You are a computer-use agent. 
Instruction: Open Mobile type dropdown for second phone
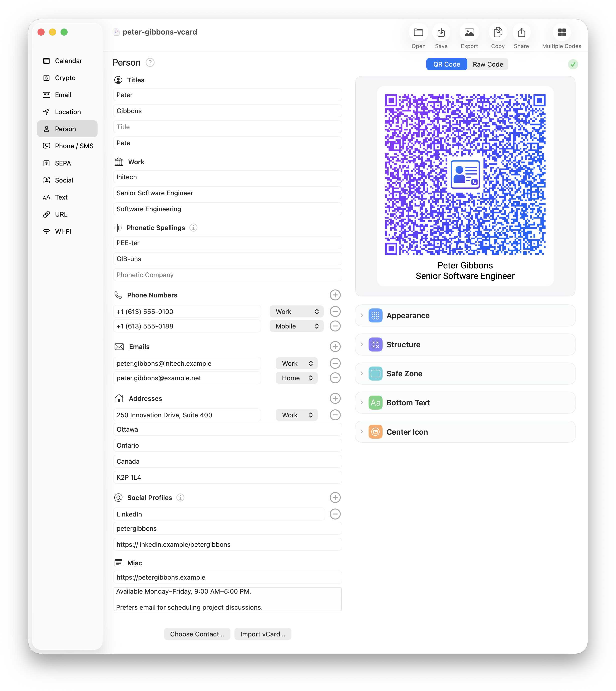297,326
